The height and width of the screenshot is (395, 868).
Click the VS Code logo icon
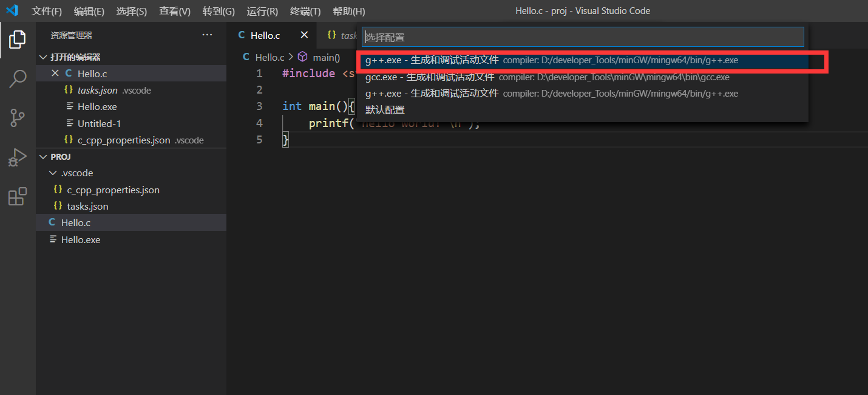12,11
